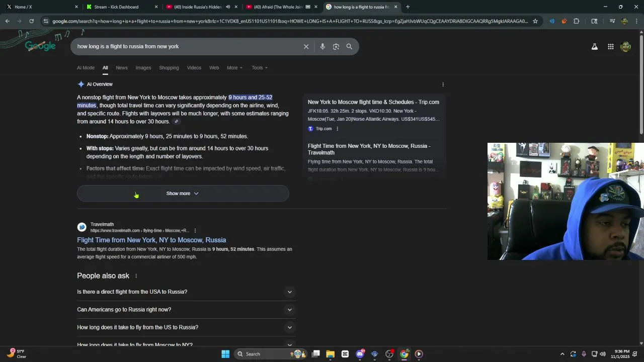Open CapCut from taskbar

tap(345, 354)
